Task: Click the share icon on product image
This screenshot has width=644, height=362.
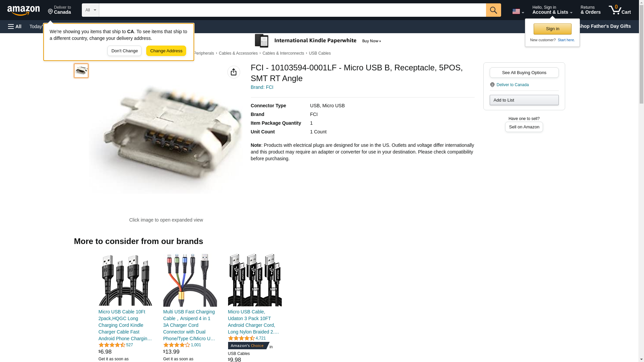Action: (x=233, y=72)
